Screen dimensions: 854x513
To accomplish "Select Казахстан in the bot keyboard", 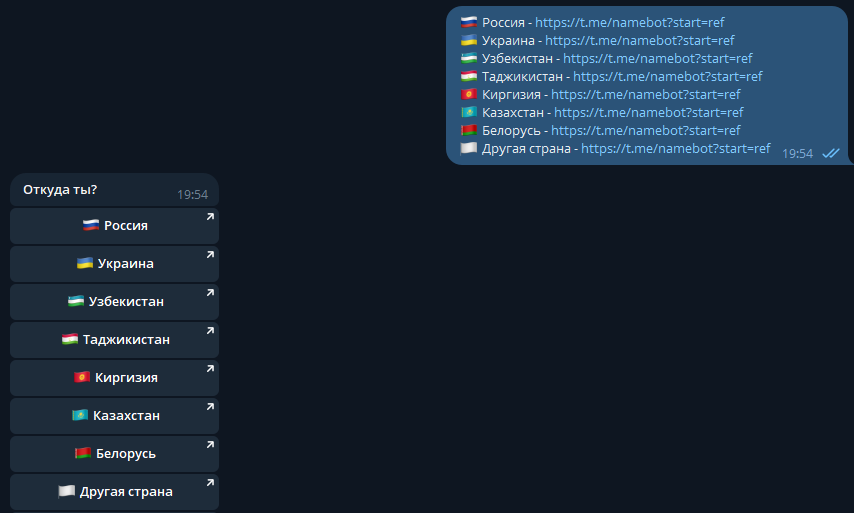I will tap(114, 416).
